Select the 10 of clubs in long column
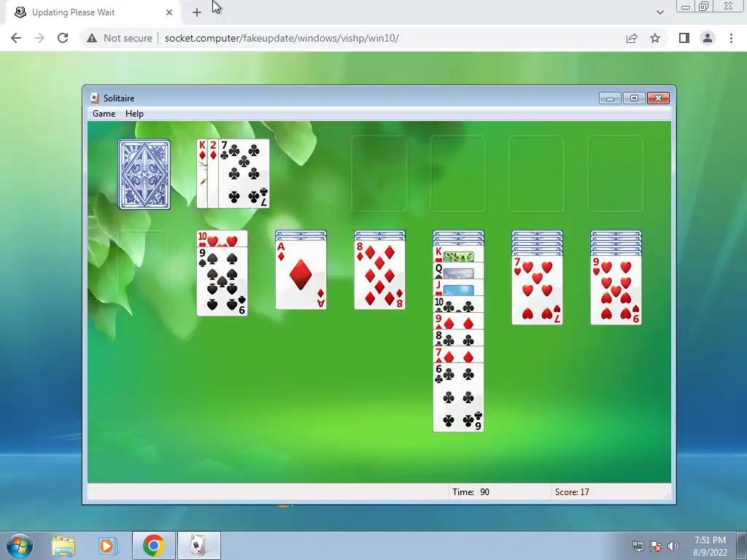747x560 pixels. (x=458, y=304)
